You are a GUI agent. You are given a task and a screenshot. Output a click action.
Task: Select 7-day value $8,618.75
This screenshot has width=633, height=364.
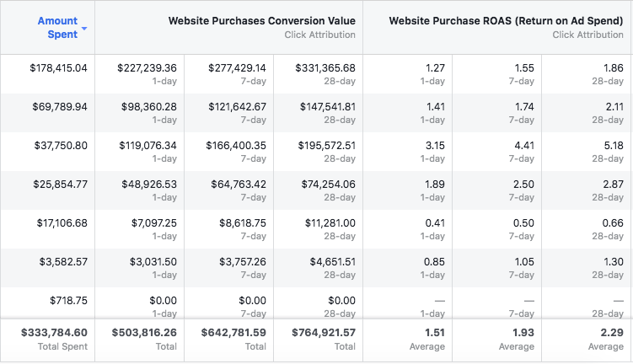coord(243,222)
